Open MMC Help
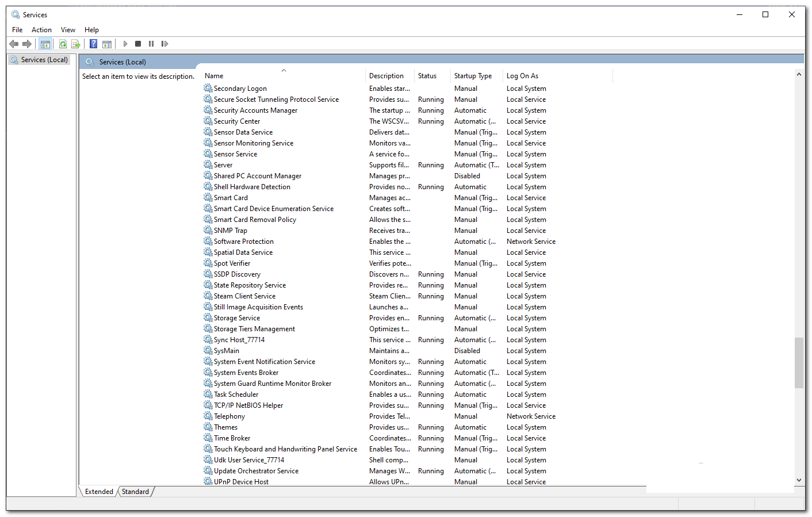The width and height of the screenshot is (812, 517). [93, 44]
